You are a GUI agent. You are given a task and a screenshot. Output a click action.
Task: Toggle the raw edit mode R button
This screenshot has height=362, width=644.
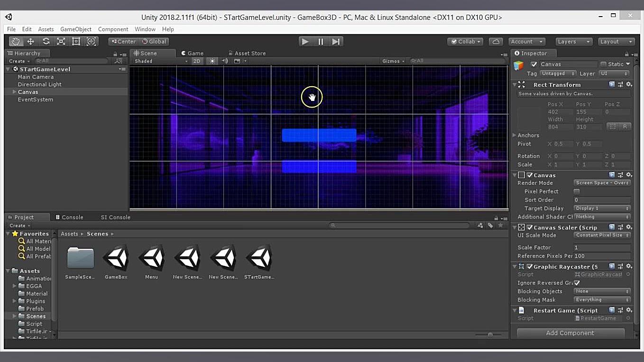pyautogui.click(x=625, y=127)
